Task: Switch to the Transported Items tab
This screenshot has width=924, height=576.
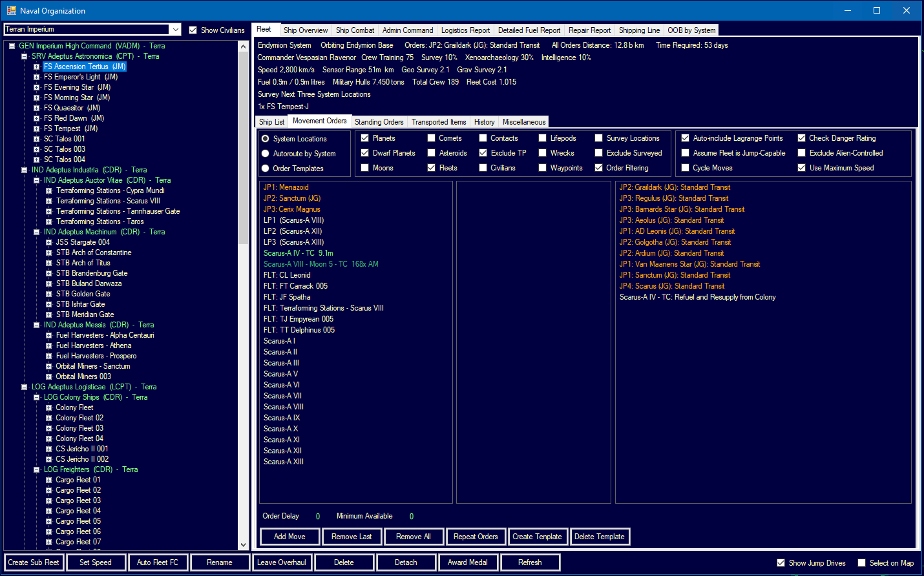Action: coord(439,122)
